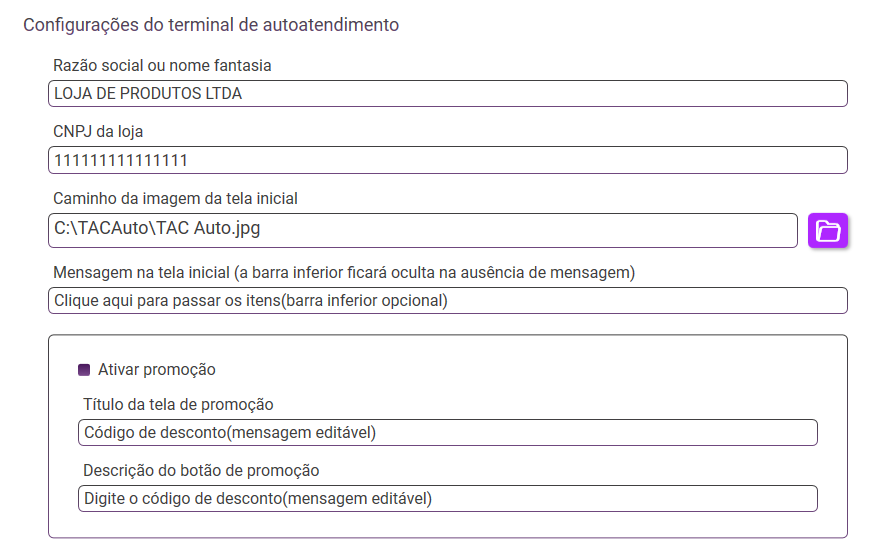
Task: Click the Mensagem na tela inicial label
Action: click(x=344, y=271)
